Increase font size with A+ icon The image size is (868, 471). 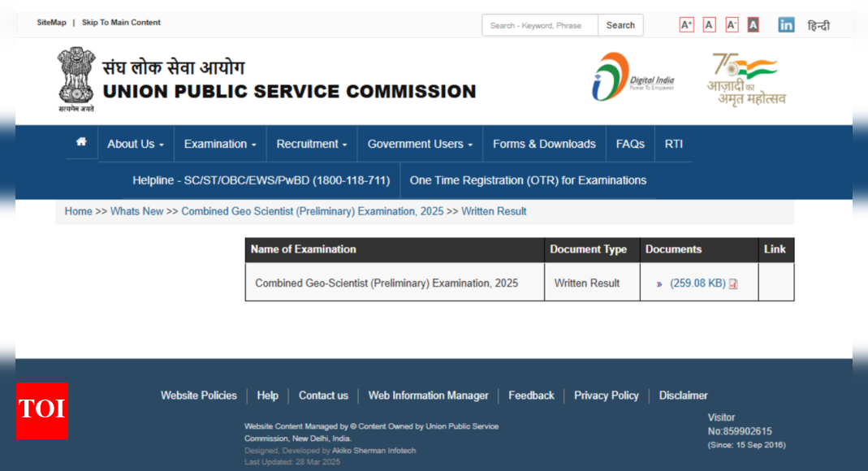686,25
